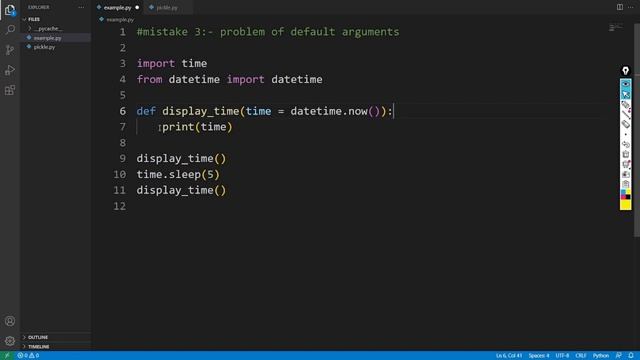This screenshot has height=360, width=640.
Task: Click the undo arrow in annotation toolbar
Action: (626, 144)
